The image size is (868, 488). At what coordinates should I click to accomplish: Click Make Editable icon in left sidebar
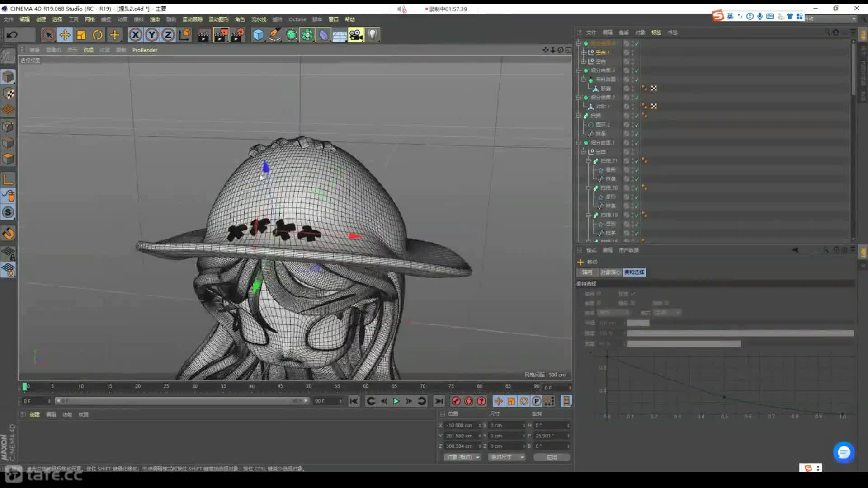click(x=8, y=56)
